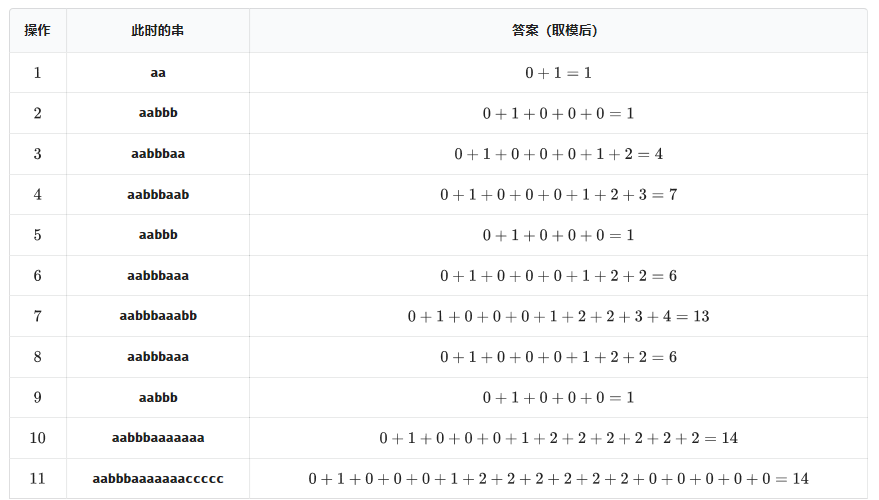Click the operation number 5 cell
The image size is (879, 500).
pyautogui.click(x=38, y=235)
